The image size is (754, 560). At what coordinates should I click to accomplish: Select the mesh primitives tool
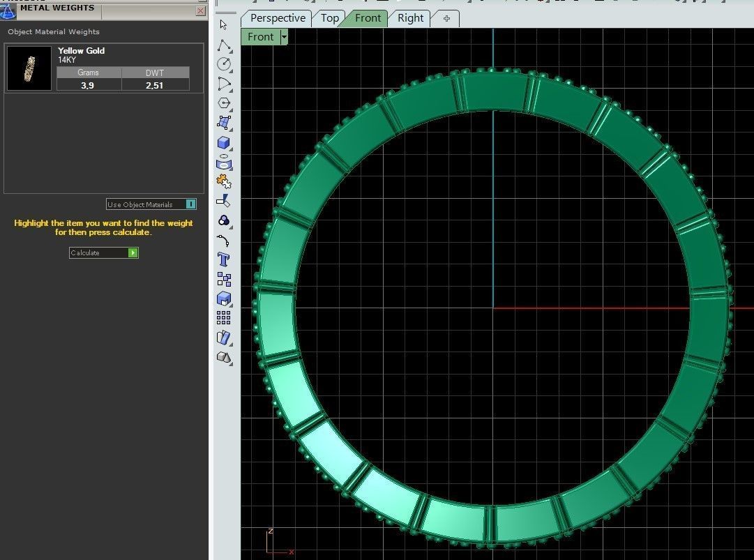pyautogui.click(x=224, y=357)
